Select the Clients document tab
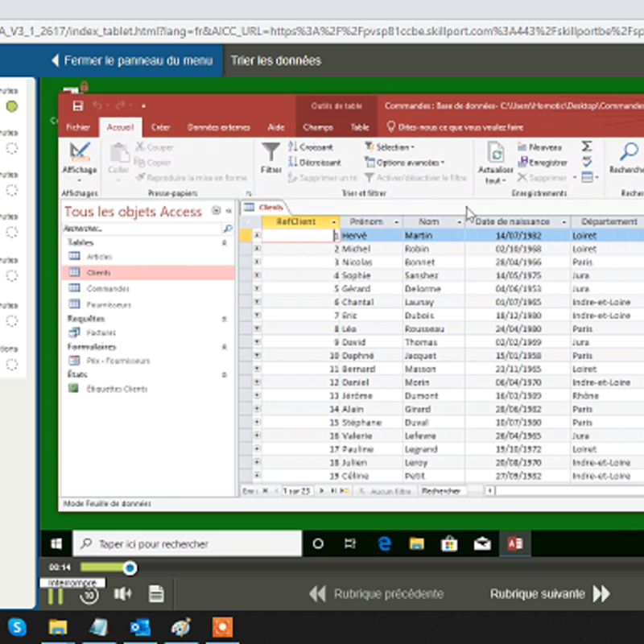644x644 pixels. click(264, 207)
